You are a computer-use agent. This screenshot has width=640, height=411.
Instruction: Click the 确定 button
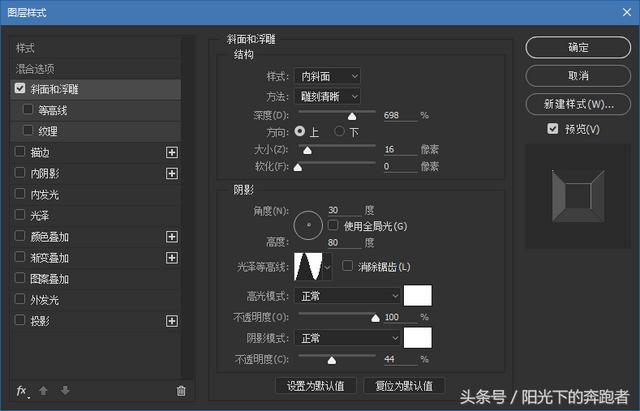(x=578, y=47)
